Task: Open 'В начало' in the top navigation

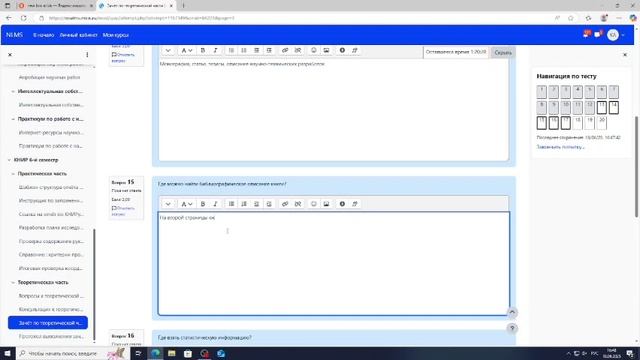Action: [43, 35]
